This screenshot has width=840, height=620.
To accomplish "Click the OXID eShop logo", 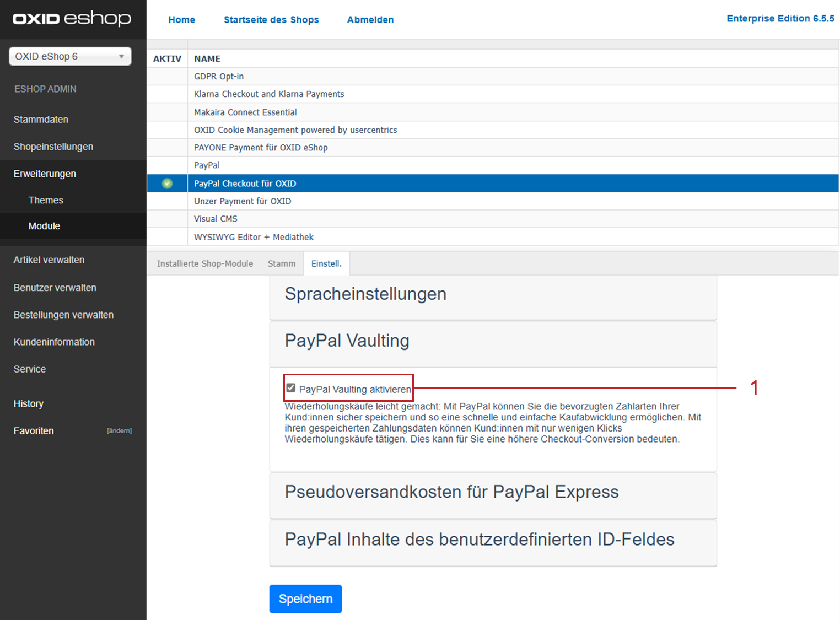I will pyautogui.click(x=72, y=19).
